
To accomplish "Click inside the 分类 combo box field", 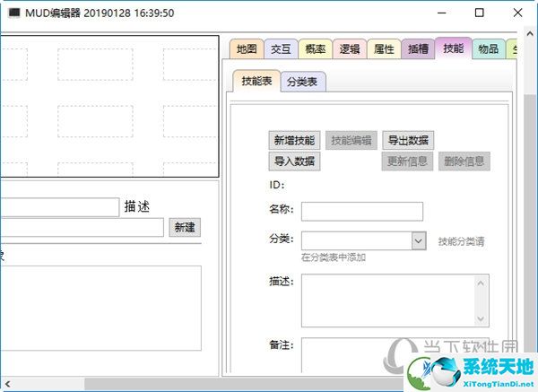I will click(x=357, y=240).
